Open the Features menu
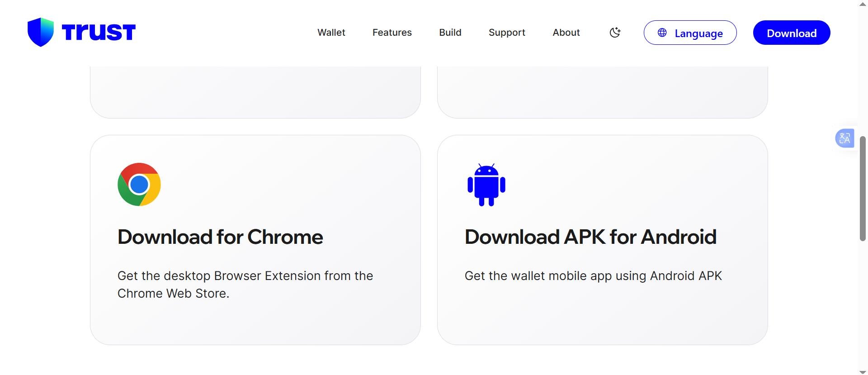The height and width of the screenshot is (375, 868). tap(392, 33)
